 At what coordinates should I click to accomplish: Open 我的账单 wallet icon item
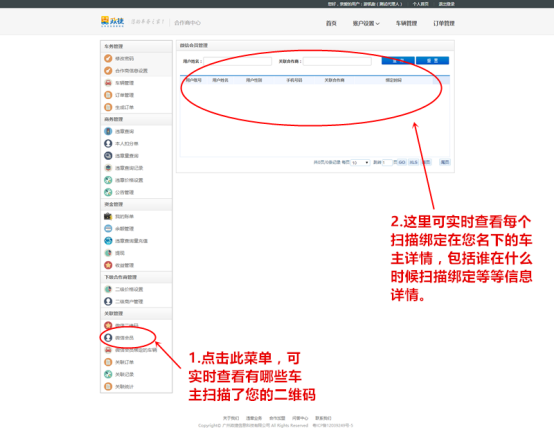[x=108, y=216]
